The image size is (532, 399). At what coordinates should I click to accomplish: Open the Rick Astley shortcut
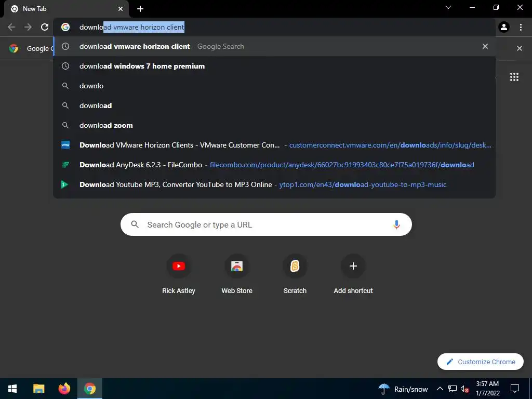(x=179, y=274)
